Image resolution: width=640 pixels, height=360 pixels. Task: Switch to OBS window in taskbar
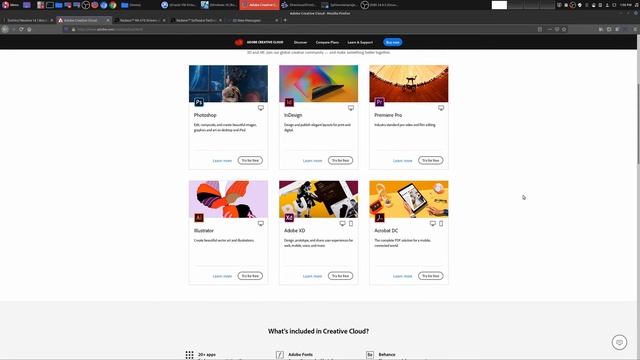click(x=379, y=5)
